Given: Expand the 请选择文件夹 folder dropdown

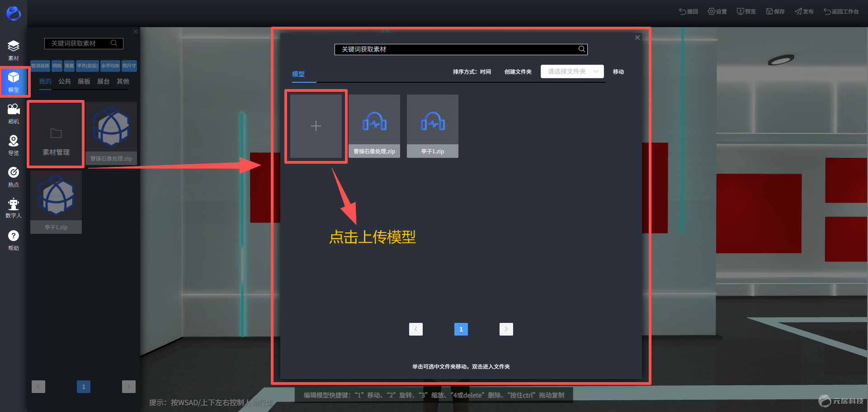Looking at the screenshot, I should click(x=572, y=71).
